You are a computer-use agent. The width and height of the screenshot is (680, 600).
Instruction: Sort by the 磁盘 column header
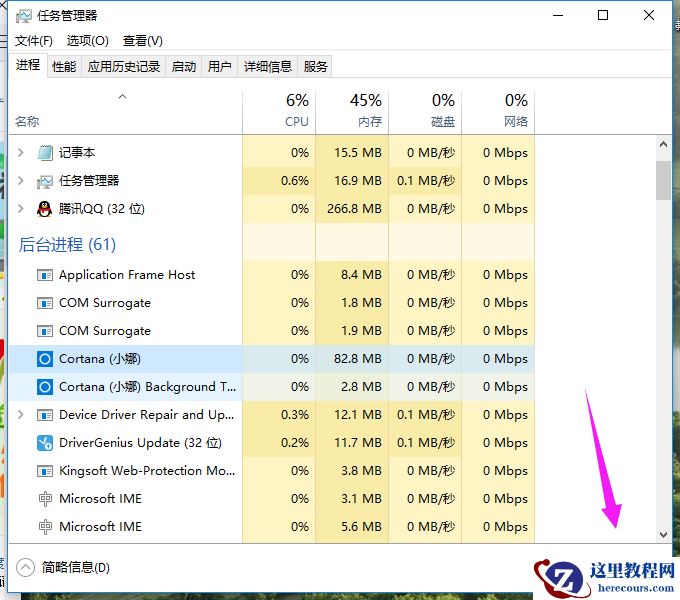425,112
